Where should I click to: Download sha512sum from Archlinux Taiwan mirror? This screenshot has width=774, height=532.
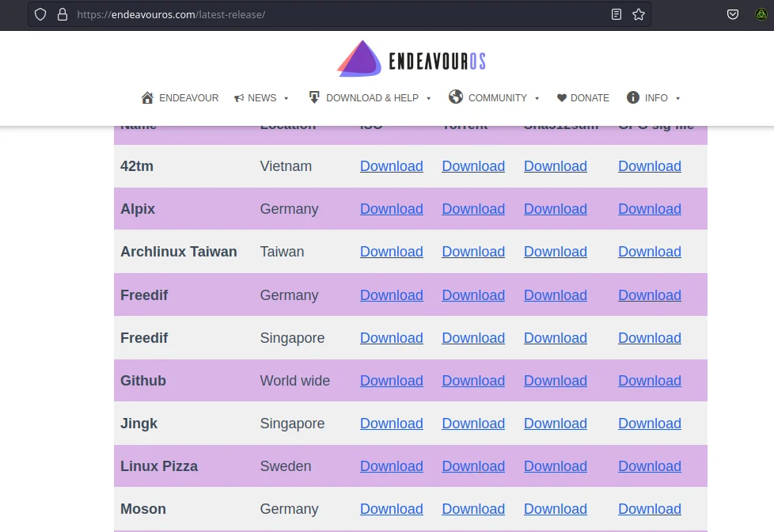pyautogui.click(x=556, y=252)
